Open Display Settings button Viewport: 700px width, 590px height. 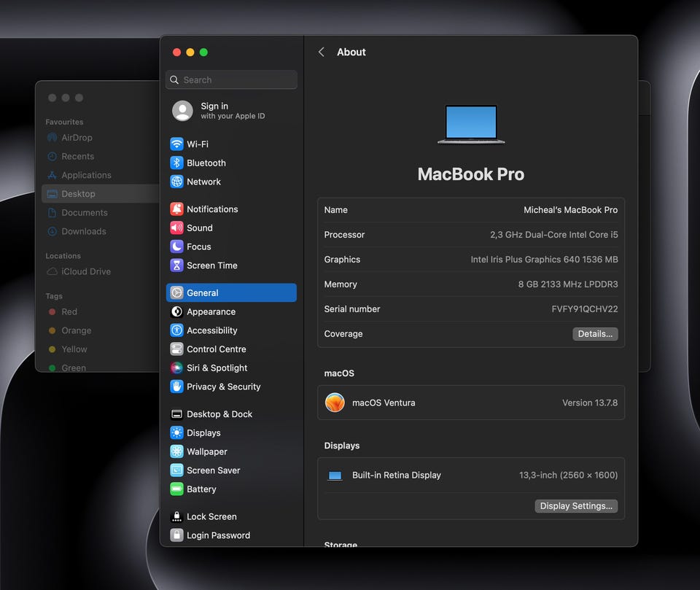pyautogui.click(x=576, y=506)
